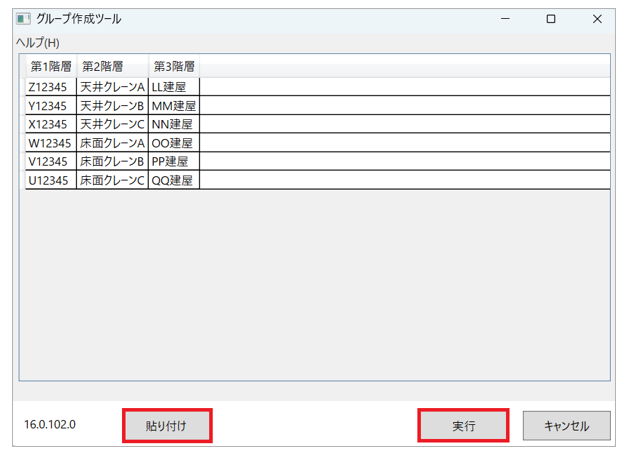The width and height of the screenshot is (637, 459).
Task: Minimize the グループ作成ツール window
Action: click(505, 19)
